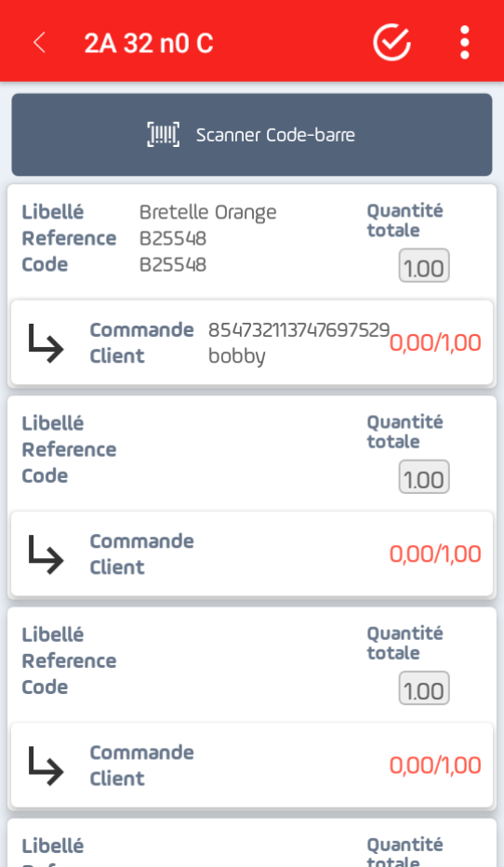Tap the arrow icon next to bobby's order
The image size is (504, 867).
46,343
